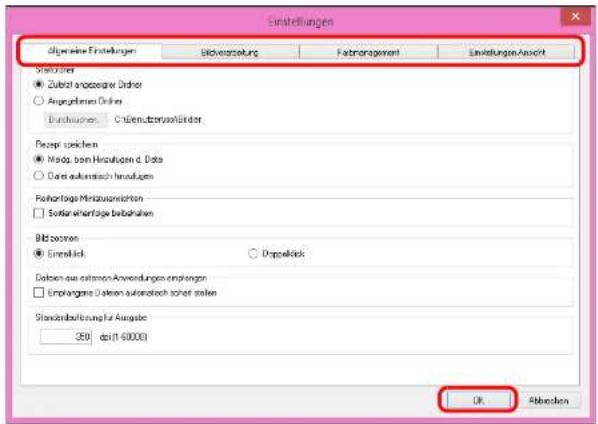Enable Sortierreihenfolge beibehalten checkbox
Viewport: 598px width, 424px height.
coord(39,213)
